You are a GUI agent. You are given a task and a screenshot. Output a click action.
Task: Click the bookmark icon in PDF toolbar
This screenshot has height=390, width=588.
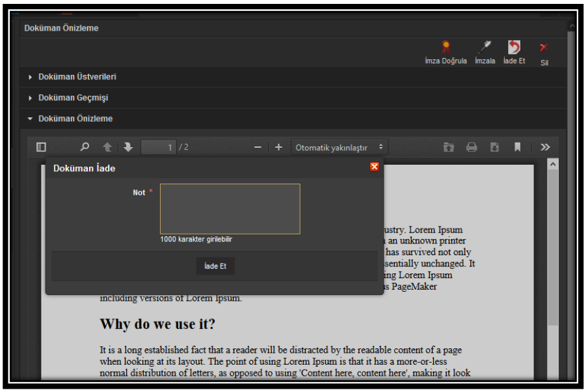point(517,147)
